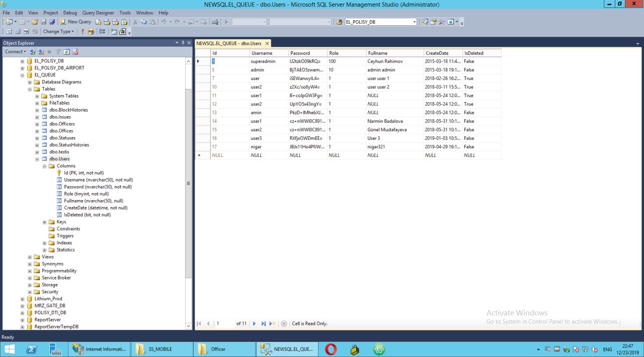Show the Diagram pane icon
The width and height of the screenshot is (644, 357).
coord(9,31)
